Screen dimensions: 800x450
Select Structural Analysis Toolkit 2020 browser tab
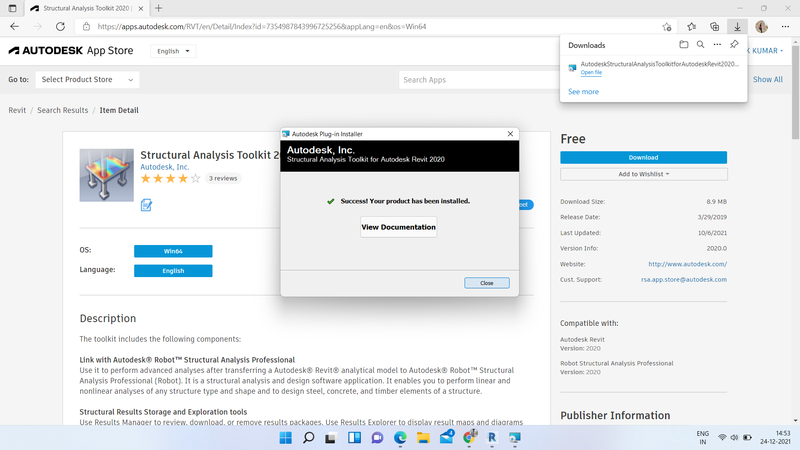tap(87, 8)
